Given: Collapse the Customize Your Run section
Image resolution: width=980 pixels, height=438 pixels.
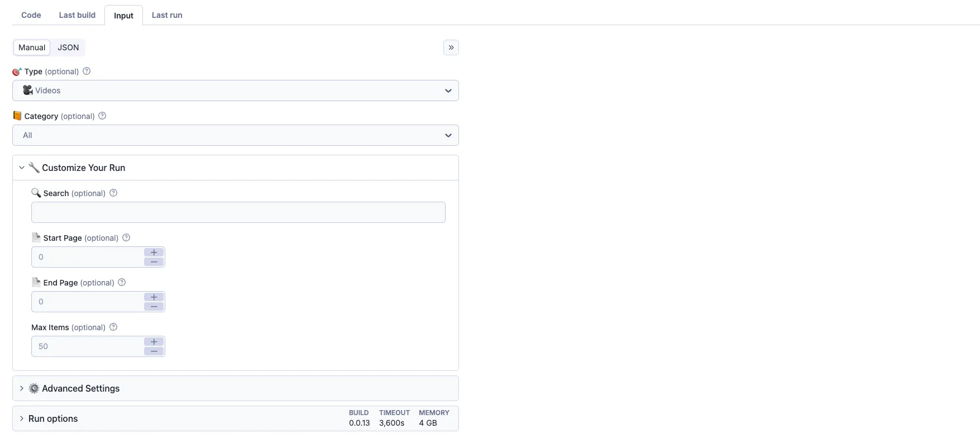Looking at the screenshot, I should click(x=236, y=168).
